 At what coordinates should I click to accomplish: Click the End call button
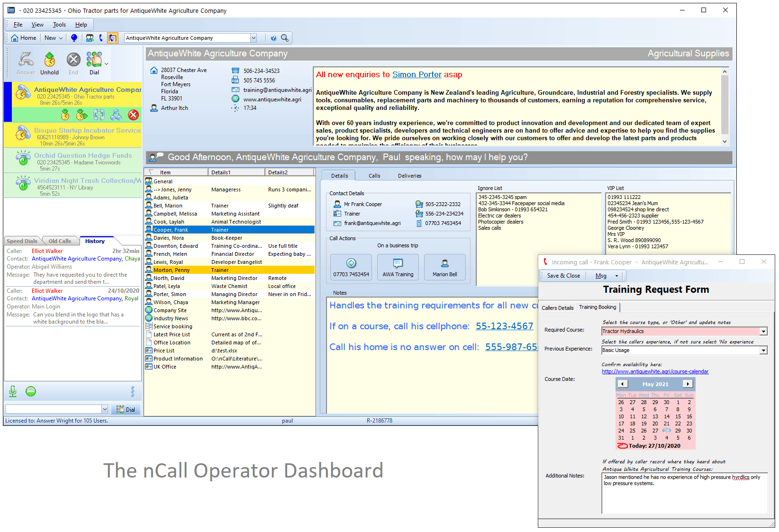pos(73,64)
